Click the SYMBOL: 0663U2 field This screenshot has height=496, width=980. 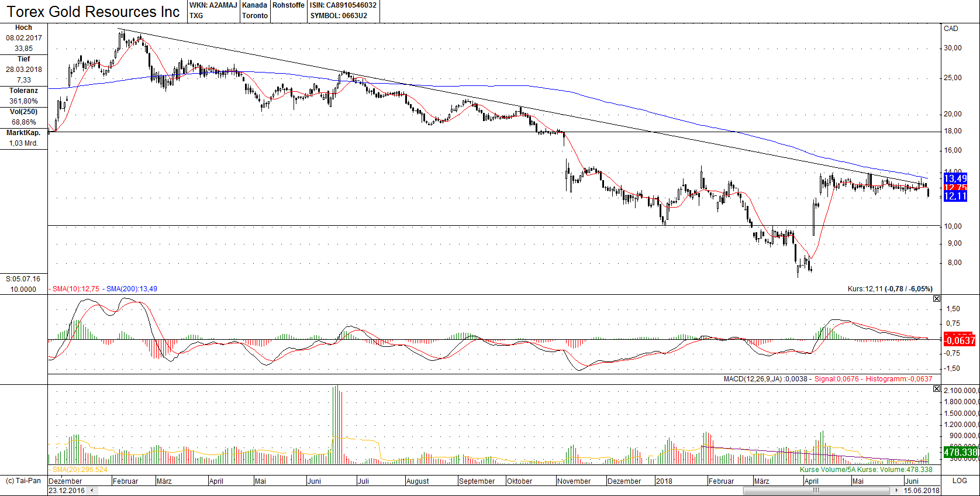pyautogui.click(x=339, y=16)
